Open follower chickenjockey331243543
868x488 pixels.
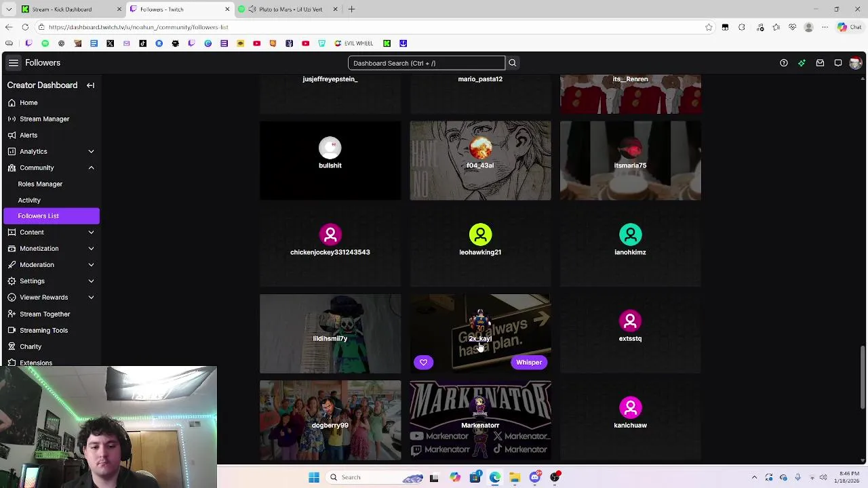pos(330,247)
